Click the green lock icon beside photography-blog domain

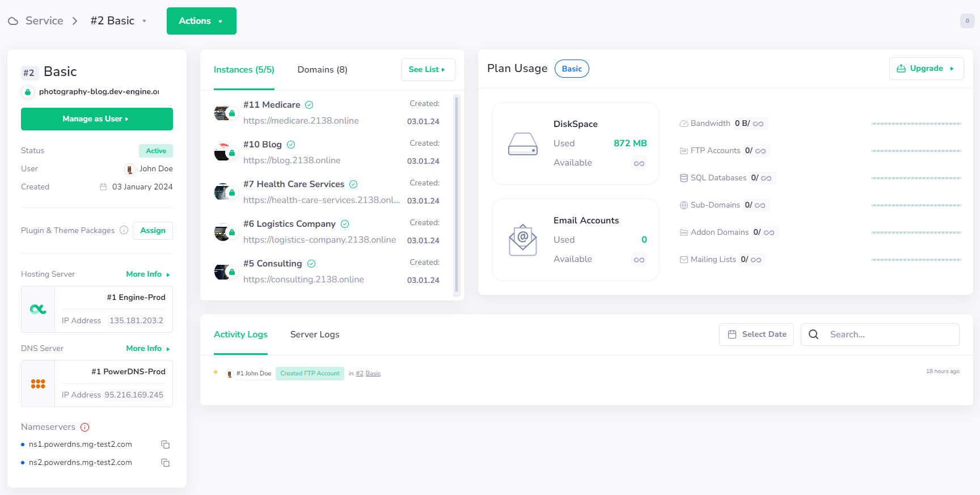click(28, 92)
